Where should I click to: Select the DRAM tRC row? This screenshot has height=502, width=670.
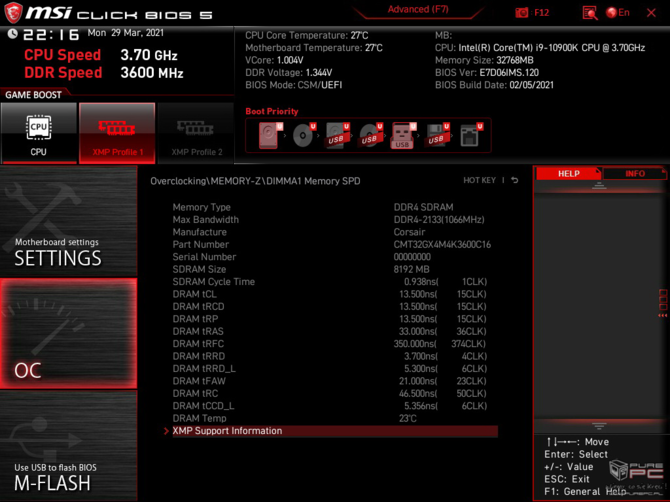(335, 393)
